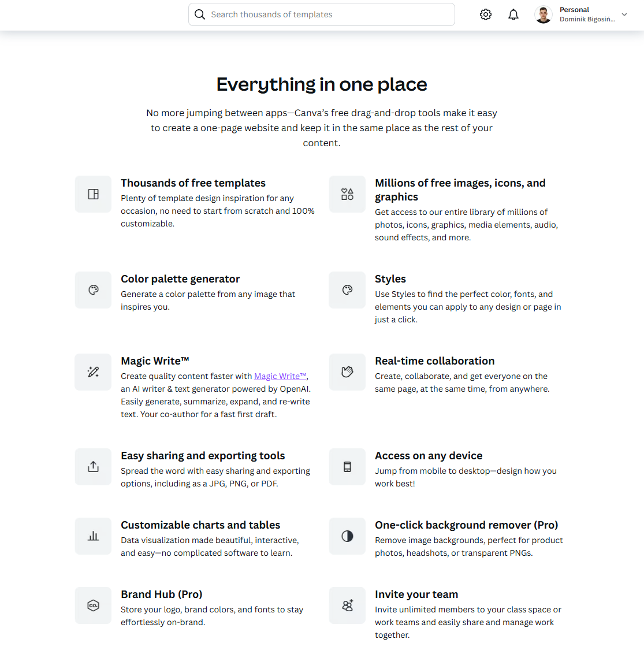Click the Invite your team heading
644x654 pixels.
click(416, 594)
